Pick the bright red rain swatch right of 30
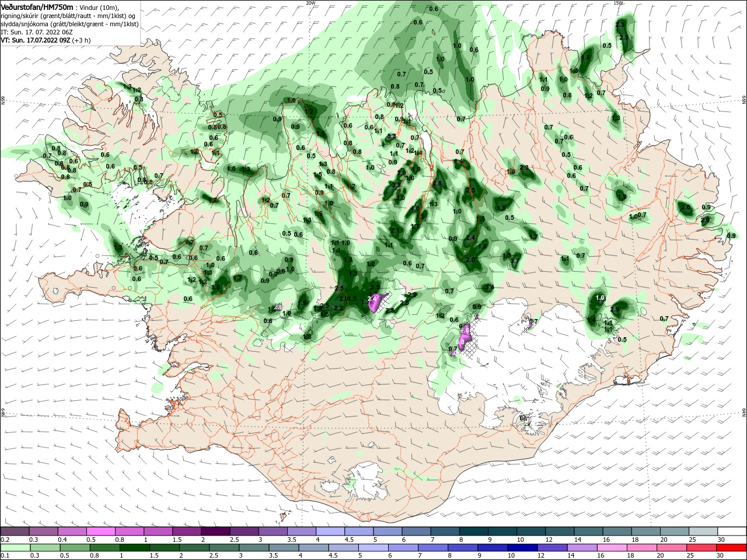The image size is (747, 560). click(732, 547)
